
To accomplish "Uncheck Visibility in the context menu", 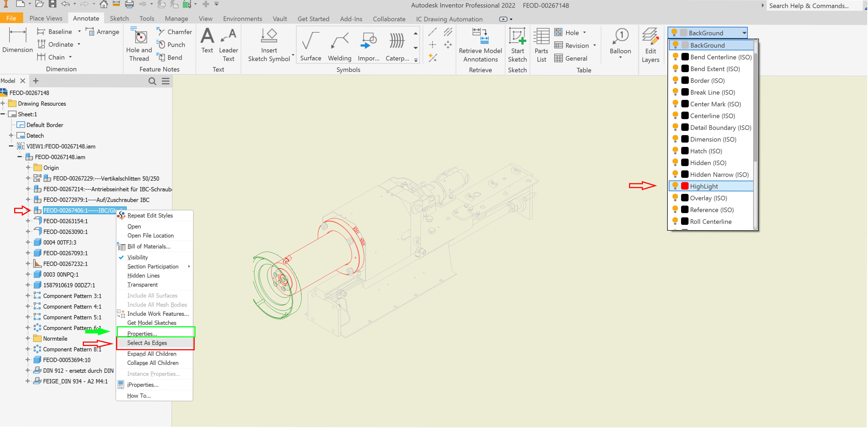I will [138, 257].
